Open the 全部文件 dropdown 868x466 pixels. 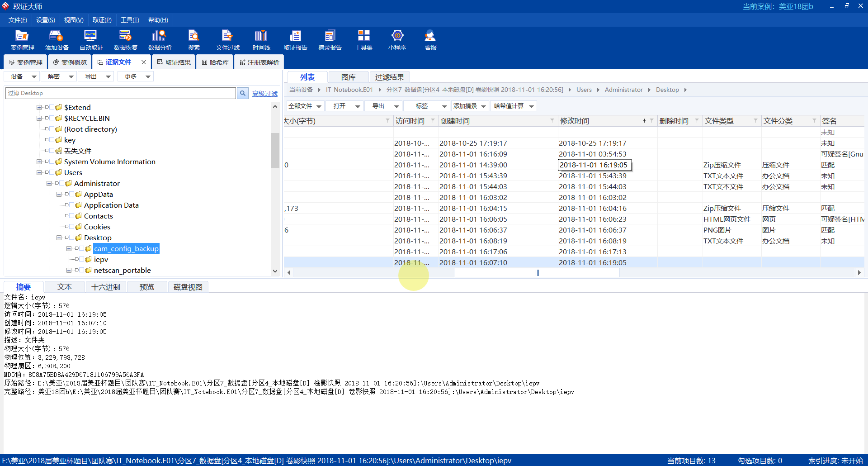coord(305,106)
